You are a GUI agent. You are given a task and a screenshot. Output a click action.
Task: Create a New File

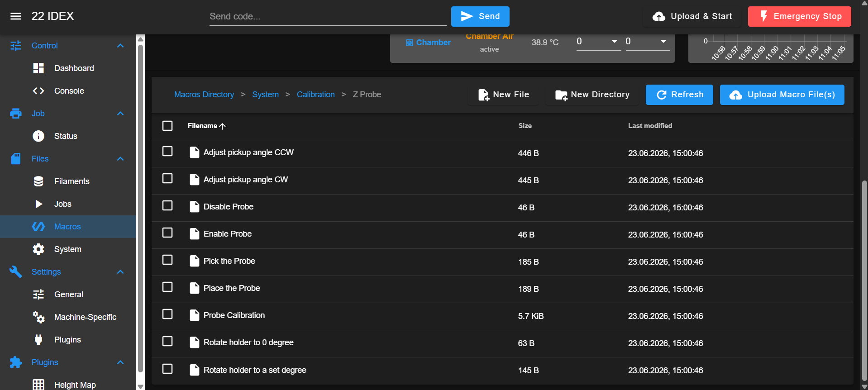coord(503,95)
